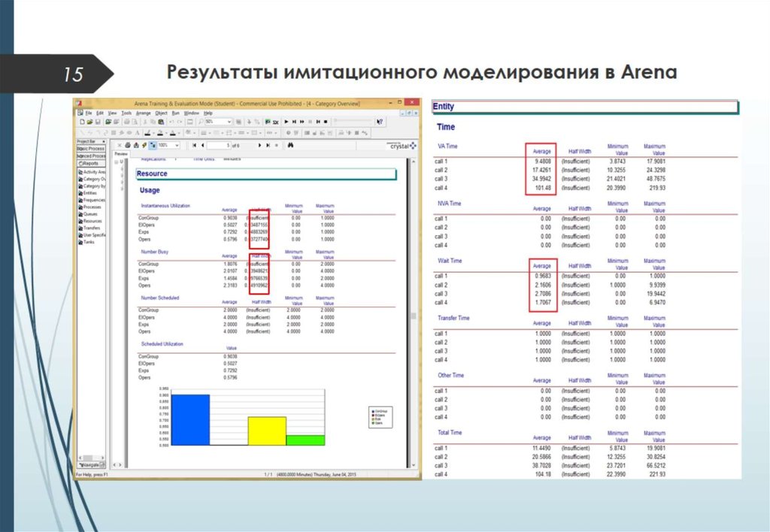Toggle the report group navigation tree
The height and width of the screenshot is (532, 770).
tap(153, 145)
